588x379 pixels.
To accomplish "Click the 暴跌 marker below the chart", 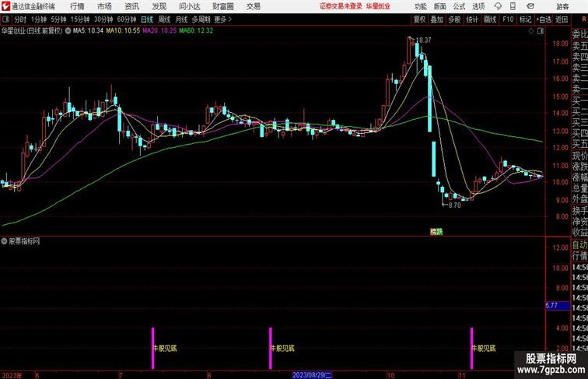I will coord(436,232).
